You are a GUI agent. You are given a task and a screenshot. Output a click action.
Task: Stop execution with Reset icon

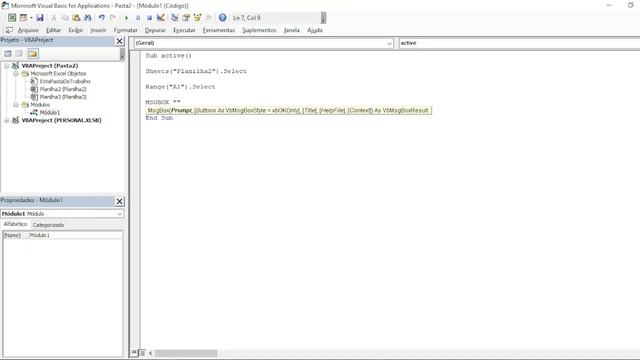coord(149,18)
